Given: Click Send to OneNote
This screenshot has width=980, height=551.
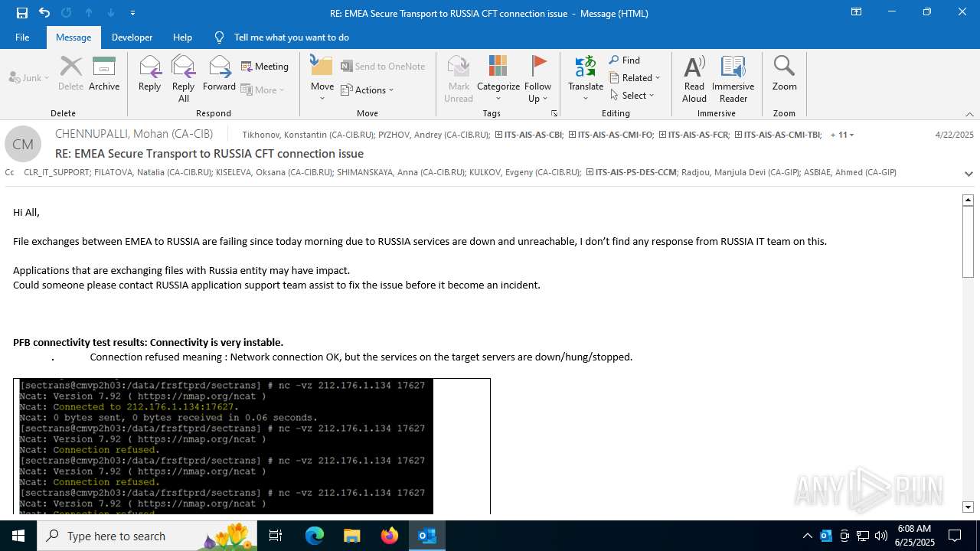Looking at the screenshot, I should coord(383,67).
